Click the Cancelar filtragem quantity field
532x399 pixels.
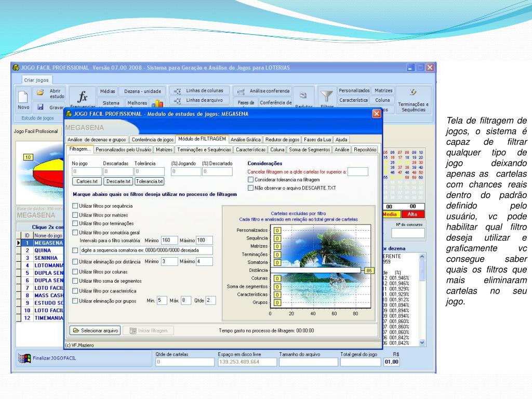pyautogui.click(x=357, y=171)
